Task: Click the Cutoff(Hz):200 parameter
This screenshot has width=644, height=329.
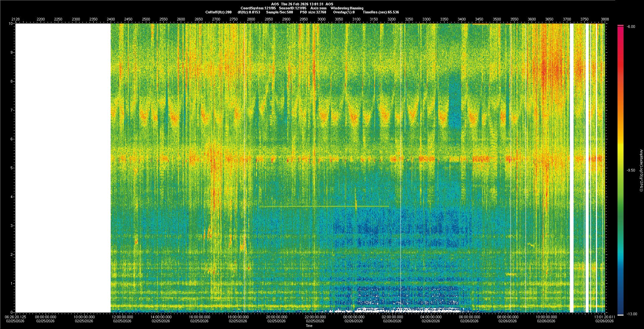Action: [218, 12]
